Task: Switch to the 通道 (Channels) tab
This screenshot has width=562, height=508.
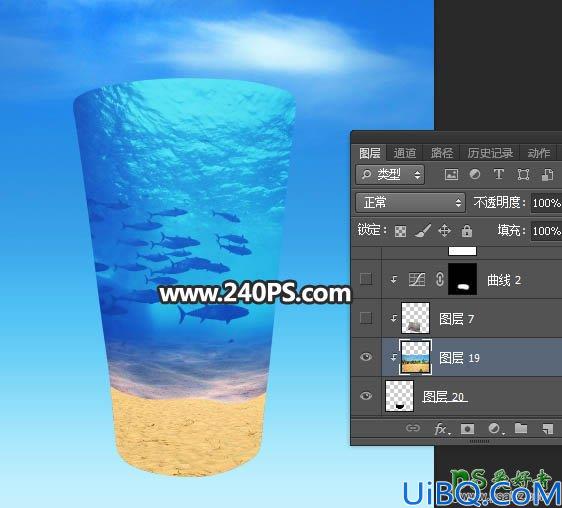Action: (x=405, y=153)
